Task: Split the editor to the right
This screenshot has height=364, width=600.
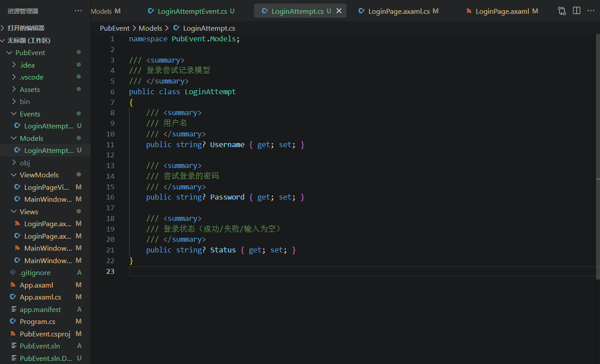Action: [576, 11]
